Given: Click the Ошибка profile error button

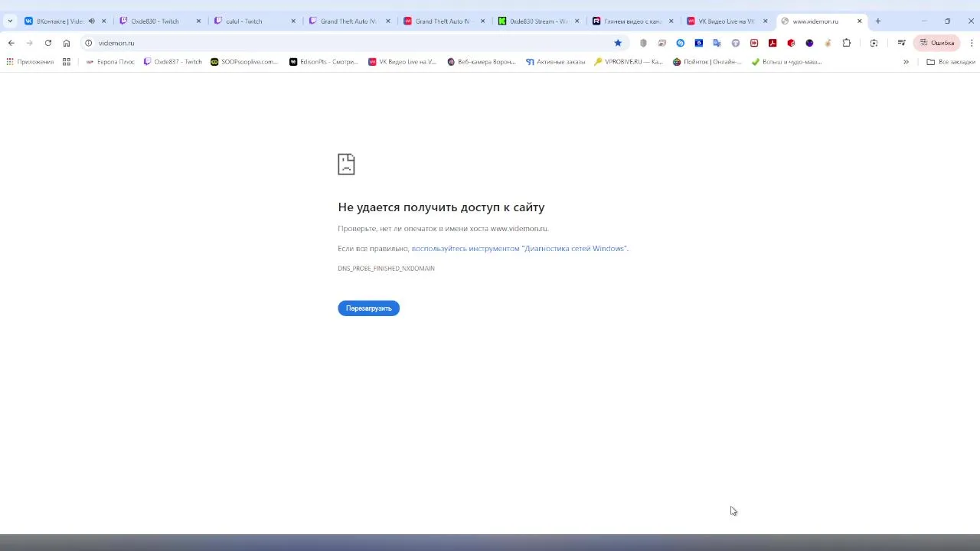Looking at the screenshot, I should point(936,43).
